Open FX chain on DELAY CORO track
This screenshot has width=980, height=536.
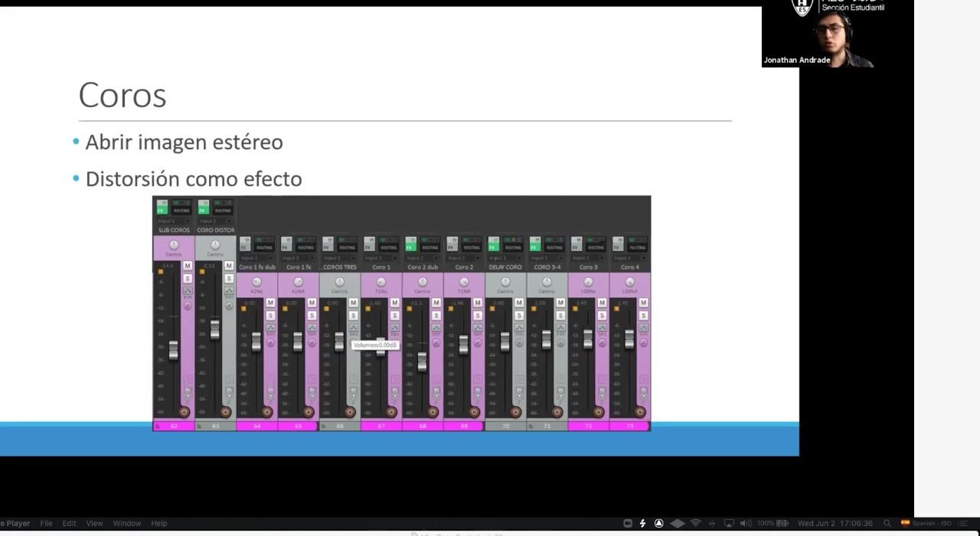point(493,247)
